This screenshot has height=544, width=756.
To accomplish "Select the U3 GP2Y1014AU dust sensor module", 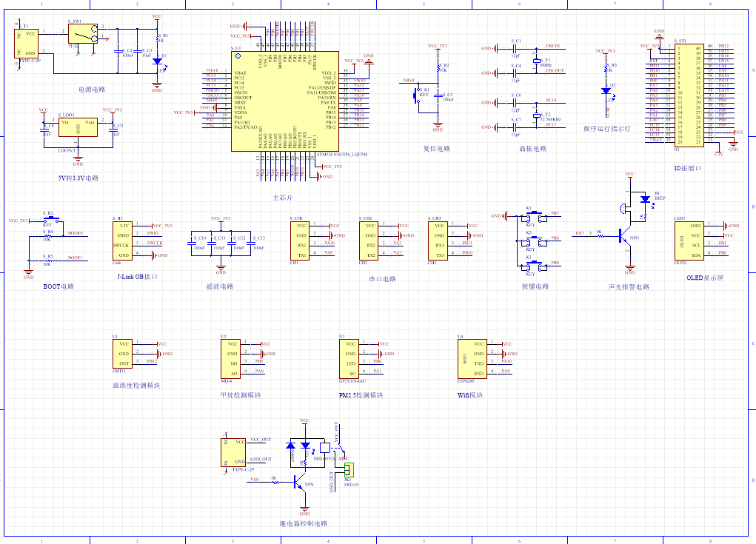I will click(x=349, y=358).
